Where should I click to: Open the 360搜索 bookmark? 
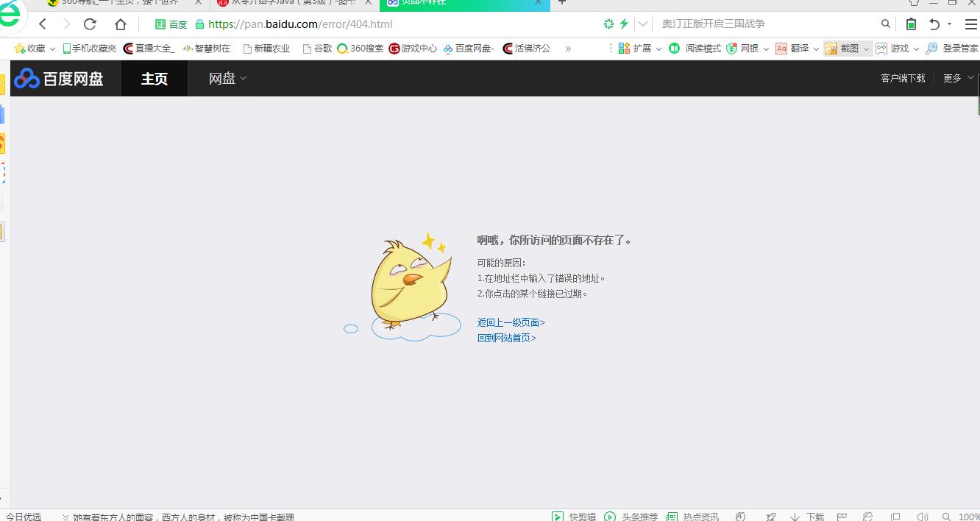click(x=361, y=49)
